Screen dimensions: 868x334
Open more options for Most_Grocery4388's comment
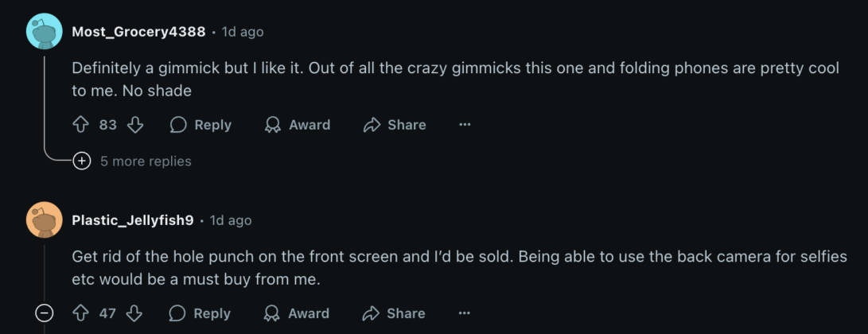pos(465,125)
